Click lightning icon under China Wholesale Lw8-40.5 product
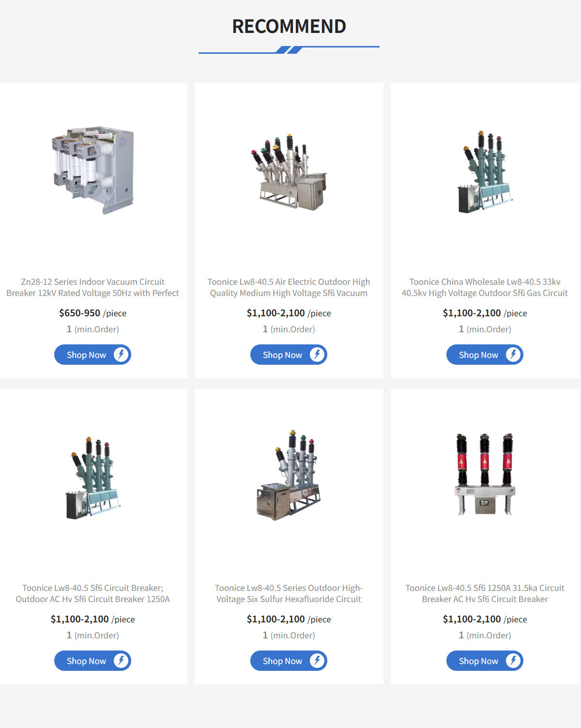 [x=513, y=355]
